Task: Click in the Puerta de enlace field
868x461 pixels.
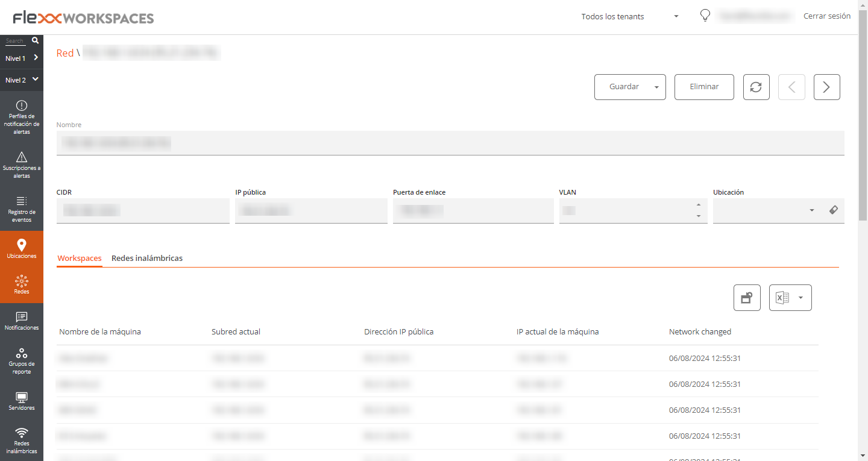Action: 473,210
